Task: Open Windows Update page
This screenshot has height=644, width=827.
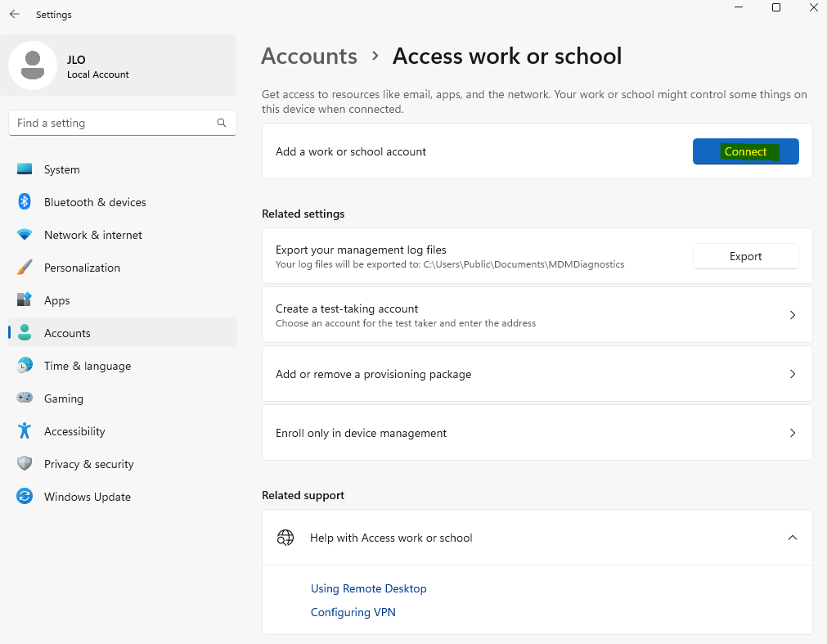Action: coord(123,497)
